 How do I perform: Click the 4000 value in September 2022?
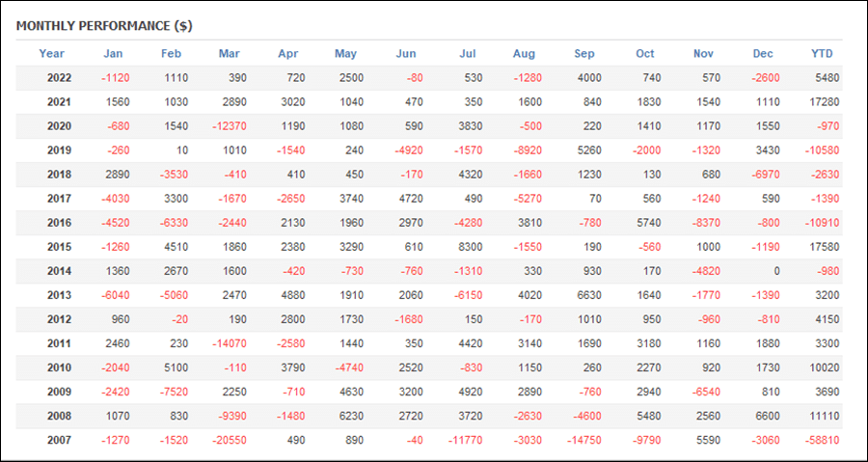click(589, 78)
